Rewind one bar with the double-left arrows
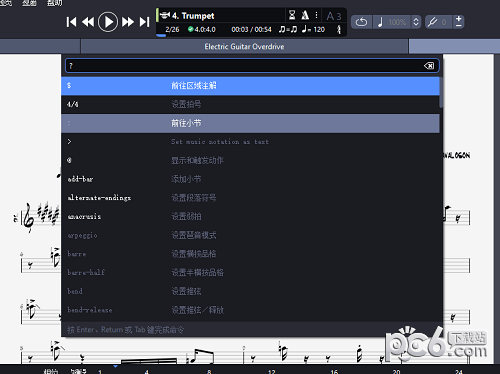 click(88, 22)
